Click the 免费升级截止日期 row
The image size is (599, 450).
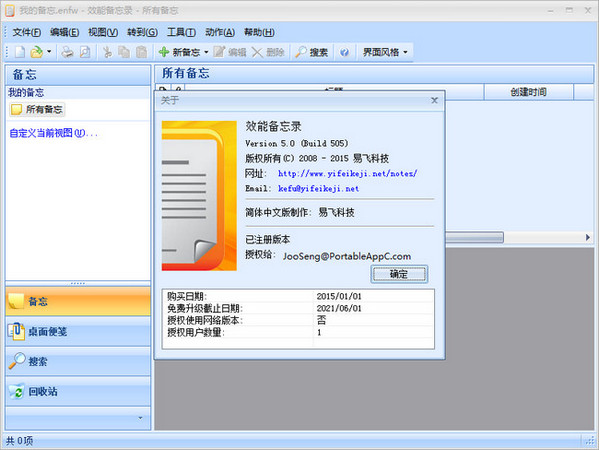[x=298, y=308]
